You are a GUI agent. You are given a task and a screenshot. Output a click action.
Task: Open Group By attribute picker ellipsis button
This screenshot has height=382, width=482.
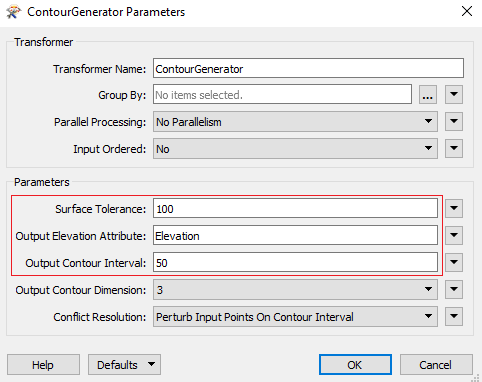coord(428,95)
